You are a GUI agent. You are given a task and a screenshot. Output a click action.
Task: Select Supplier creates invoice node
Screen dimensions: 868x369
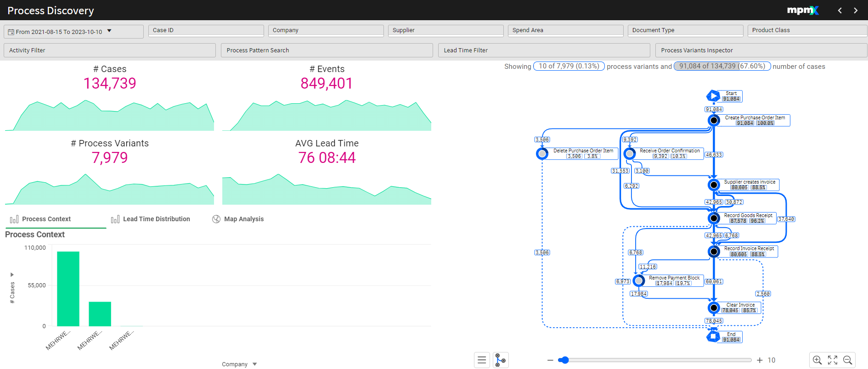click(714, 185)
